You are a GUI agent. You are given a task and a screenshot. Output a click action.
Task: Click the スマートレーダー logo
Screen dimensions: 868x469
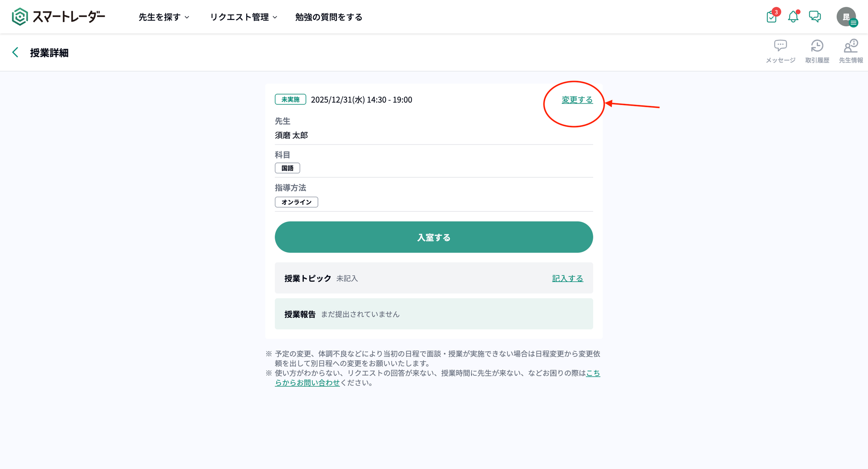pos(58,17)
